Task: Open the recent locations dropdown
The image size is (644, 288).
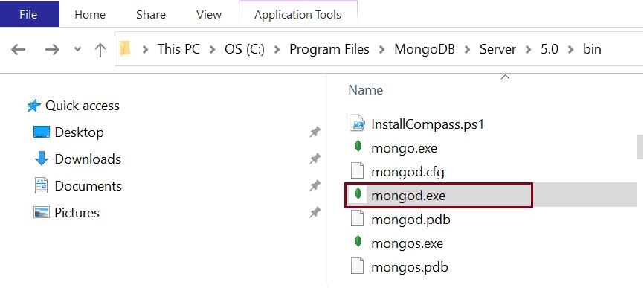Action: [x=77, y=50]
